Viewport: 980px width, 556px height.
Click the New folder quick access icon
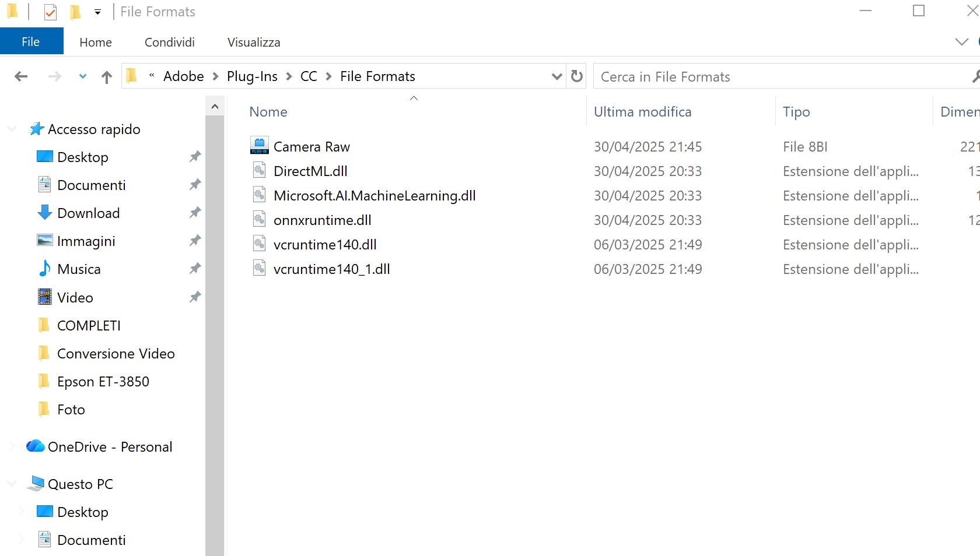[75, 12]
